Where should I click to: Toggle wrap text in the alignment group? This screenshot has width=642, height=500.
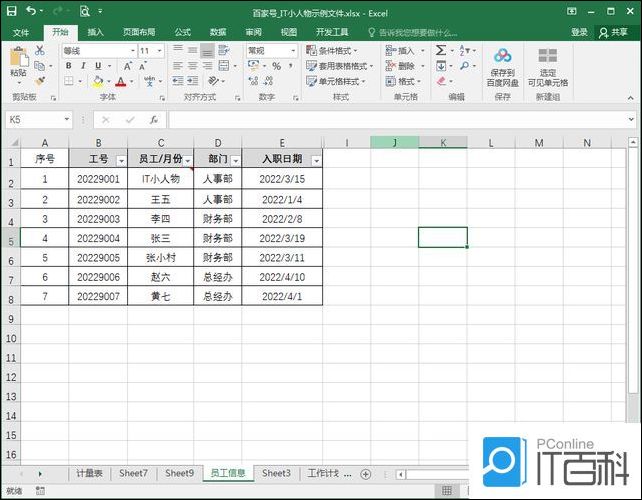[224, 50]
